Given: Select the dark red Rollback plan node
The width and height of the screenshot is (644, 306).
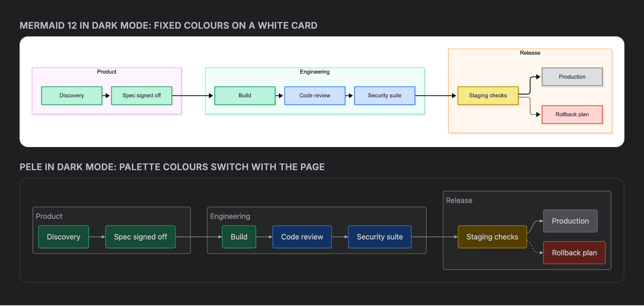Looking at the screenshot, I should point(574,253).
